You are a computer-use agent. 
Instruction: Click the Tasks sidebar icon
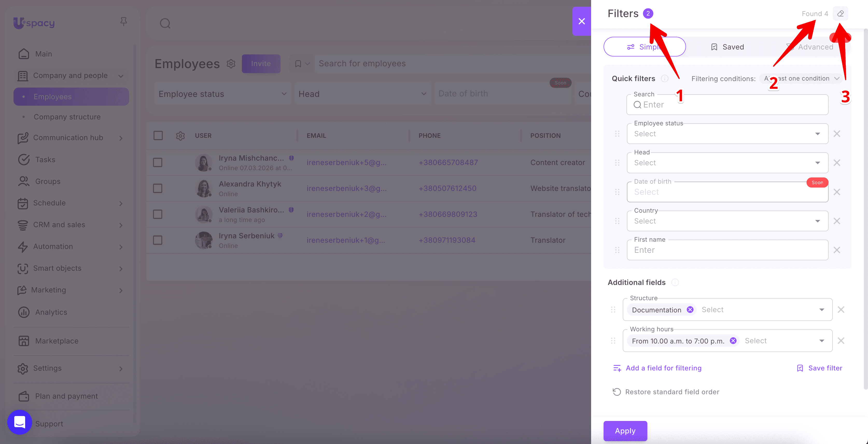[24, 160]
